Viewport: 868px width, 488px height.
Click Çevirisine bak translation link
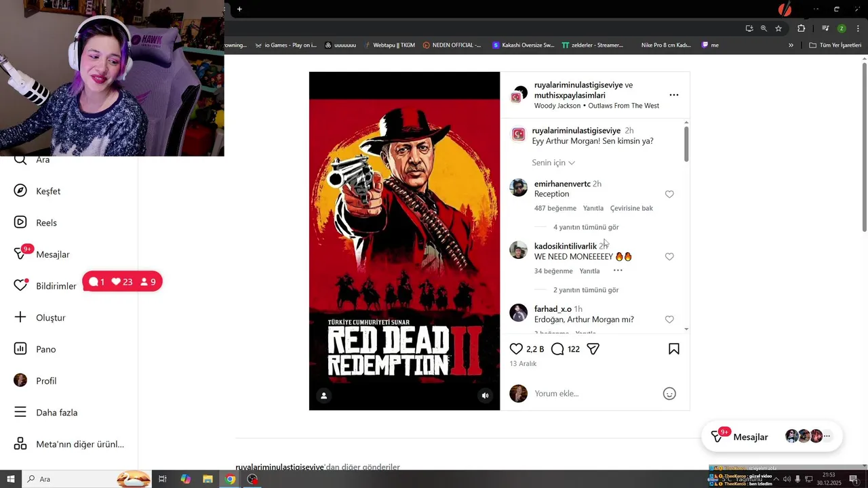pyautogui.click(x=631, y=208)
